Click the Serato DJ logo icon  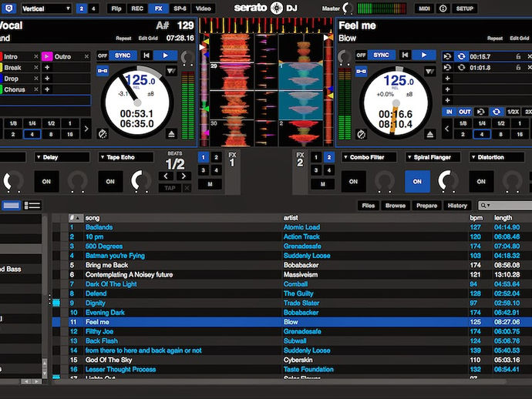coord(277,8)
